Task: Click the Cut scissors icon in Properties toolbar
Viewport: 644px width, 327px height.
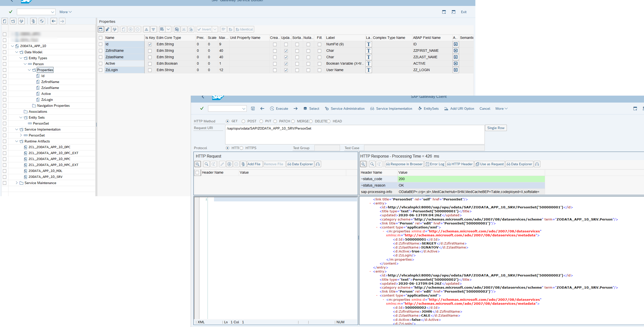Action: 184,29
